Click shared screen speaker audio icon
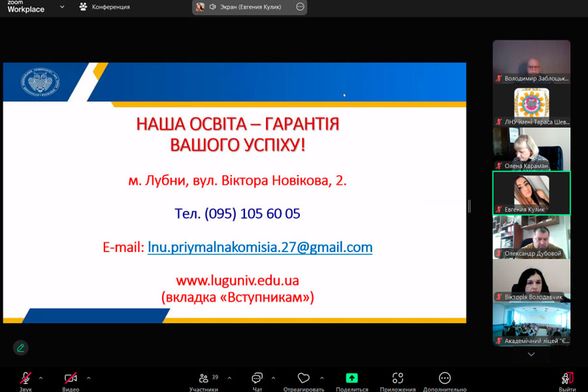This screenshot has height=392, width=588. [212, 7]
